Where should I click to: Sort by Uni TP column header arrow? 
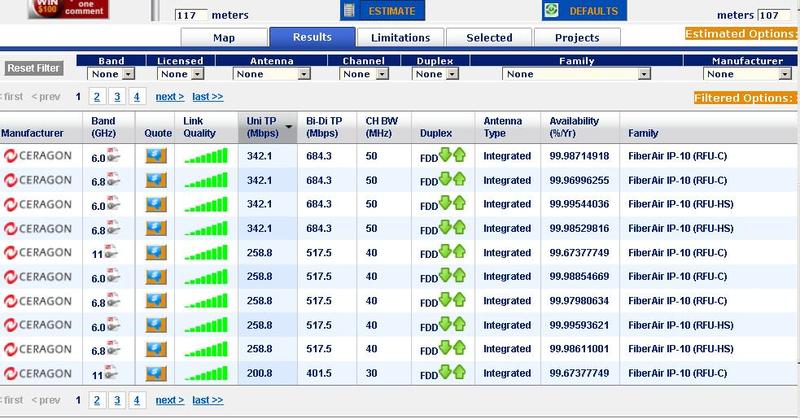[289, 127]
